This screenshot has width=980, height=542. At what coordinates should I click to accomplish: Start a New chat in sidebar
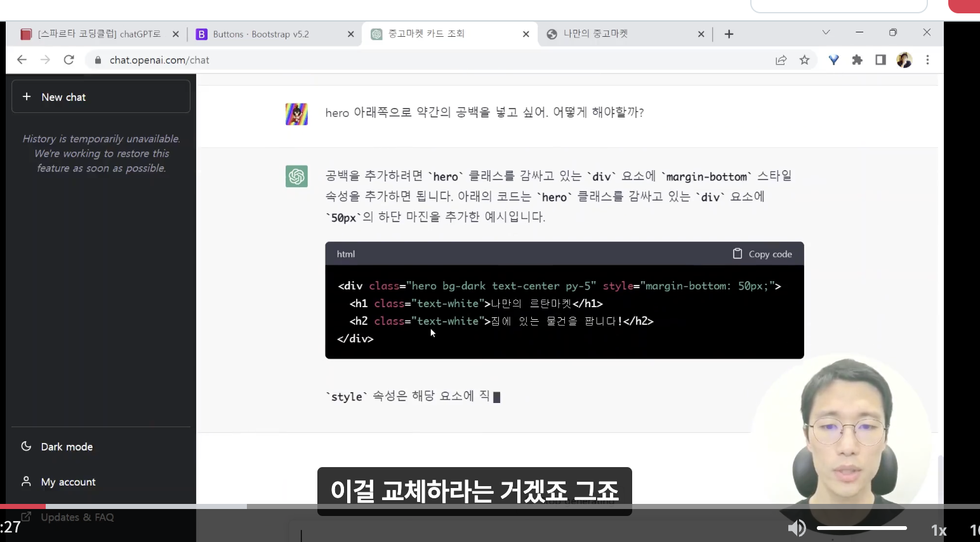pyautogui.click(x=101, y=96)
